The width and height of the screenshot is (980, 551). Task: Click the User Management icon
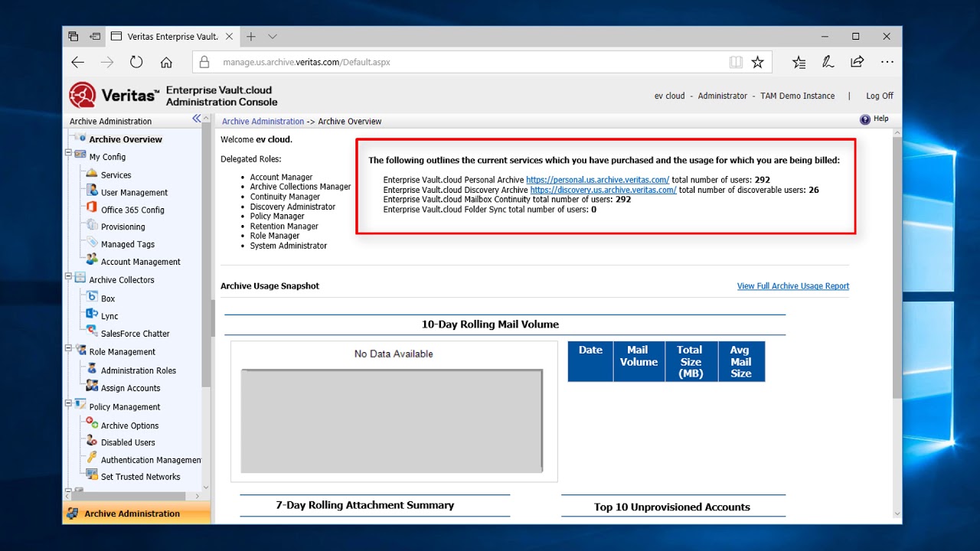click(92, 191)
